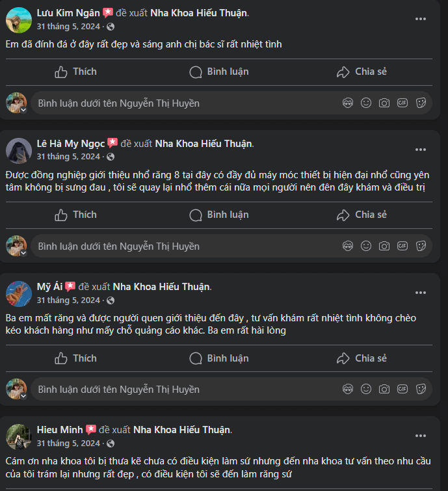Screen dimensions: 448x491
Task: Open emoji picker in Lưu Kim Ngân's post comment box
Action: click(366, 103)
